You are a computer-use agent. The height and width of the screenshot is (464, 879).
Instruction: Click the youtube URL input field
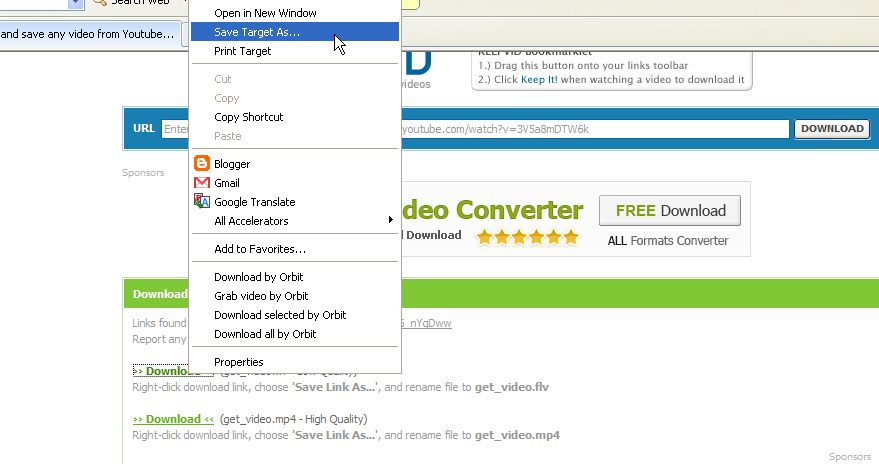pos(475,129)
